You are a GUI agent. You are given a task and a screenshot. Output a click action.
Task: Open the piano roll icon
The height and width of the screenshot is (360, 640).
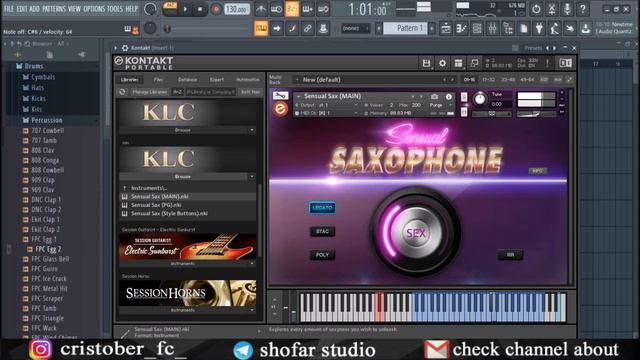pyautogui.click(x=461, y=29)
